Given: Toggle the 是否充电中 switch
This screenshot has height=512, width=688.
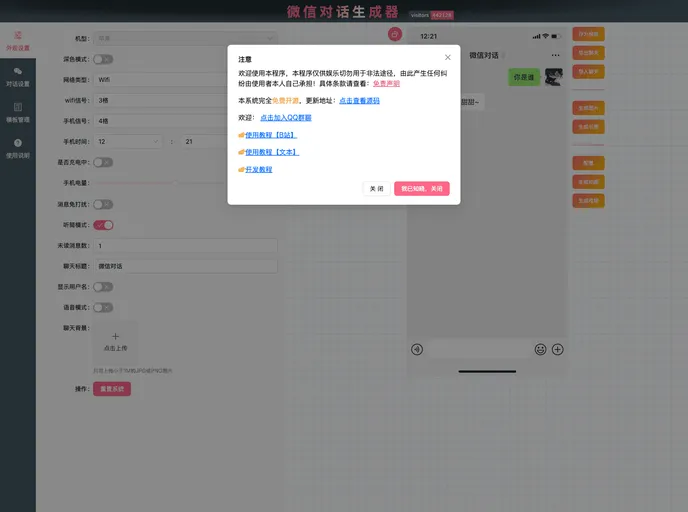Looking at the screenshot, I should pos(103,162).
